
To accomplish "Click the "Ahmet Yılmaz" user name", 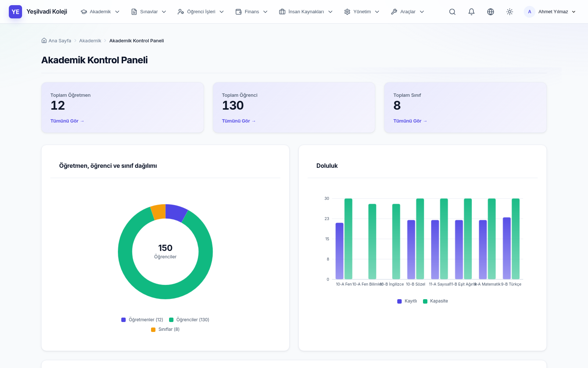I will point(553,12).
